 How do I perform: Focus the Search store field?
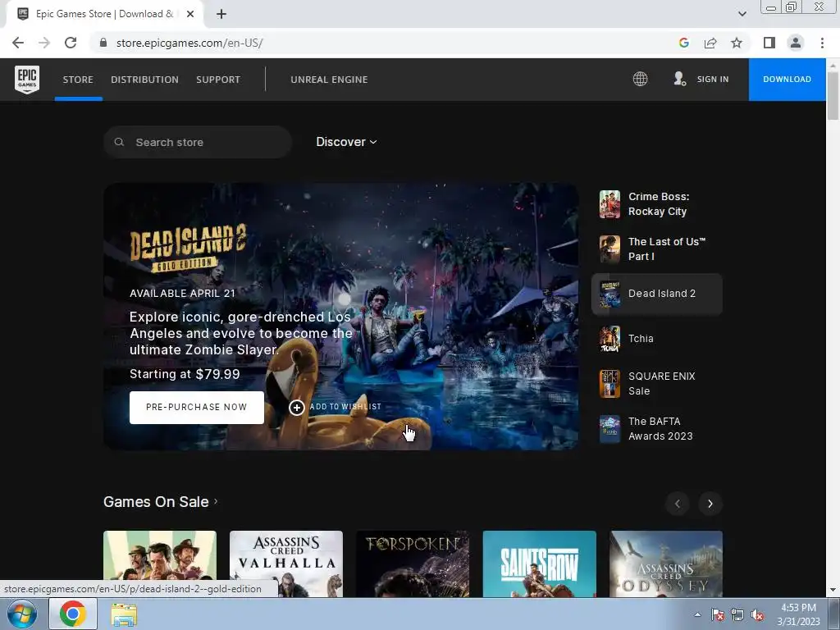pos(198,142)
